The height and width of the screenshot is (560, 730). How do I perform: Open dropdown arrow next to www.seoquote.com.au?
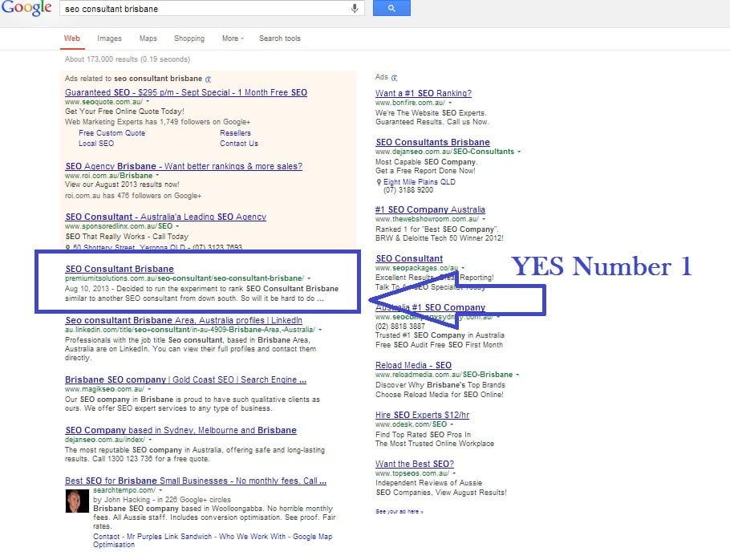point(148,101)
